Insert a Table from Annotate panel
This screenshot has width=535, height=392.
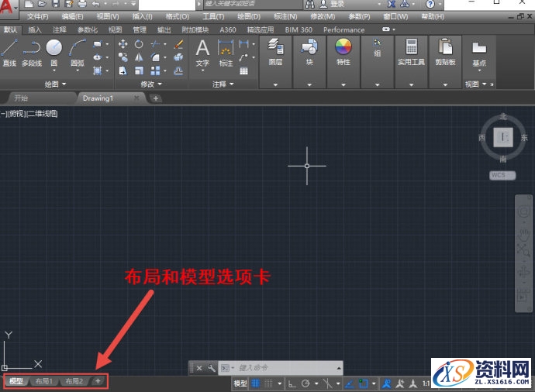click(243, 70)
